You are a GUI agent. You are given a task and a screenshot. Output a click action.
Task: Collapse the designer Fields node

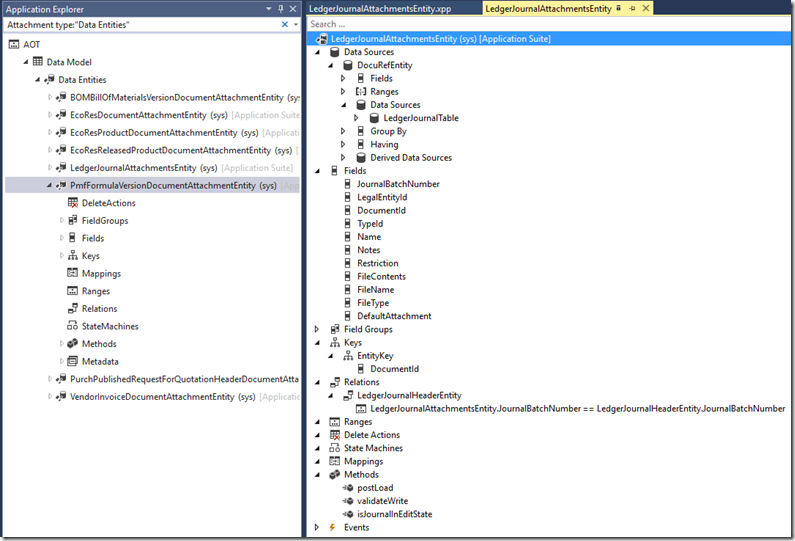click(x=317, y=171)
